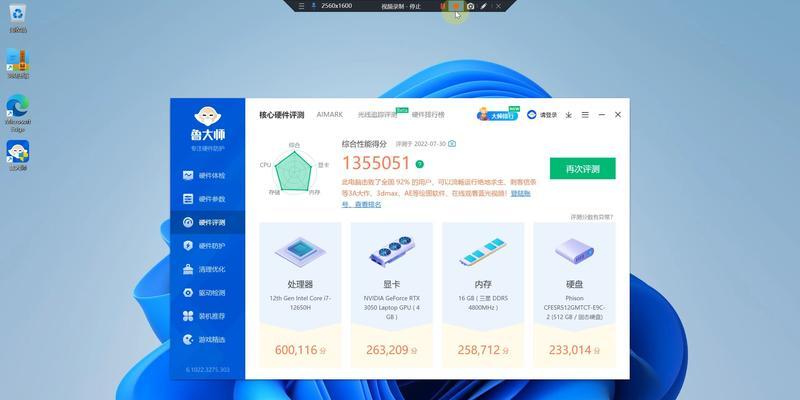
Task: Switch to the 光线追踪评测 tab
Action: click(x=378, y=115)
